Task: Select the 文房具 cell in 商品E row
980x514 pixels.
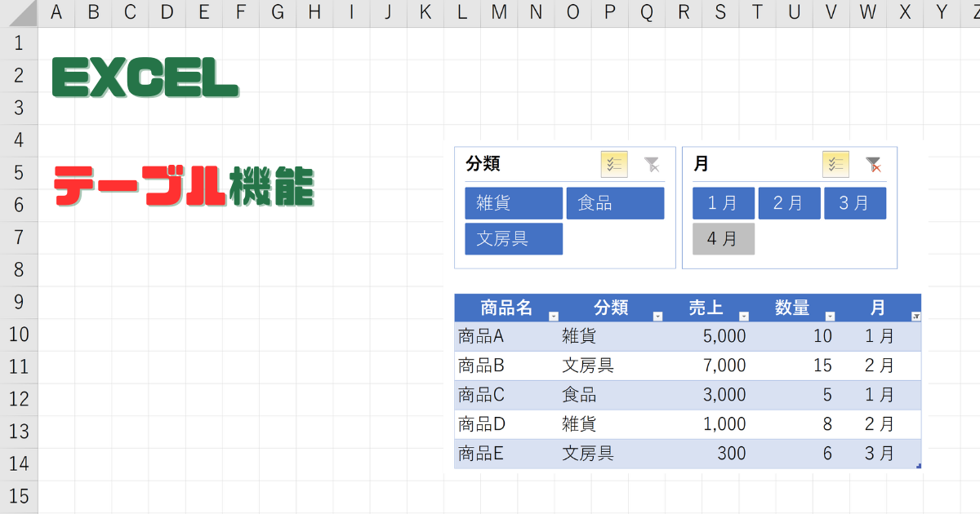Action: tap(612, 454)
